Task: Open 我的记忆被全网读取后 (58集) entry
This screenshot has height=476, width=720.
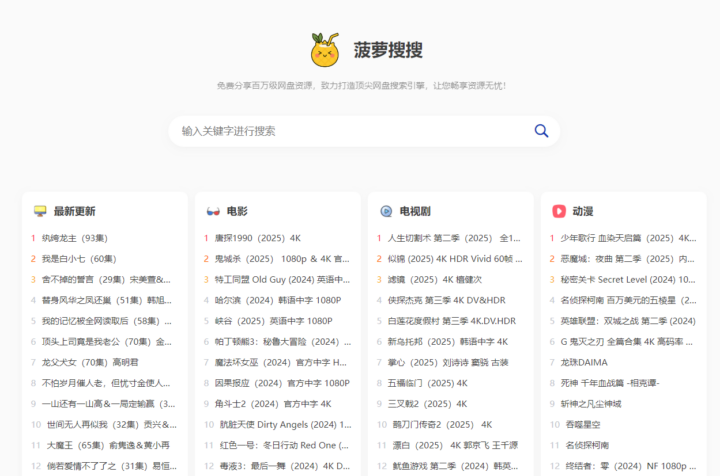Action: click(107, 321)
